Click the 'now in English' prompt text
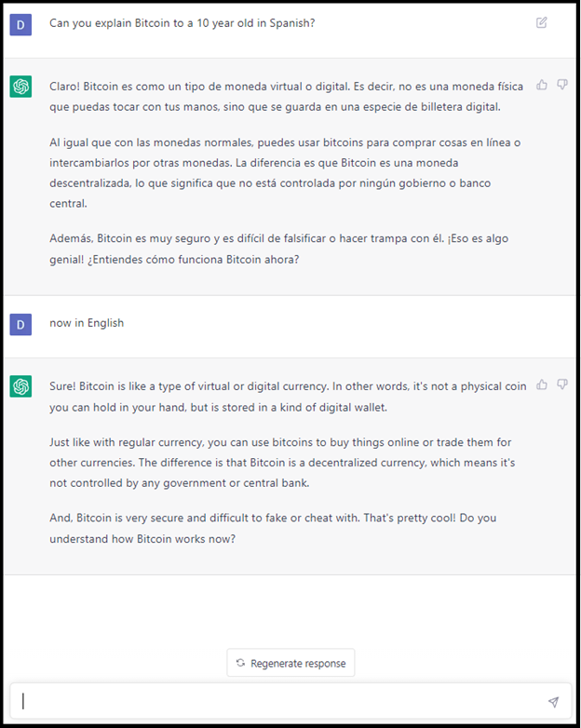Image resolution: width=581 pixels, height=728 pixels. pos(87,323)
